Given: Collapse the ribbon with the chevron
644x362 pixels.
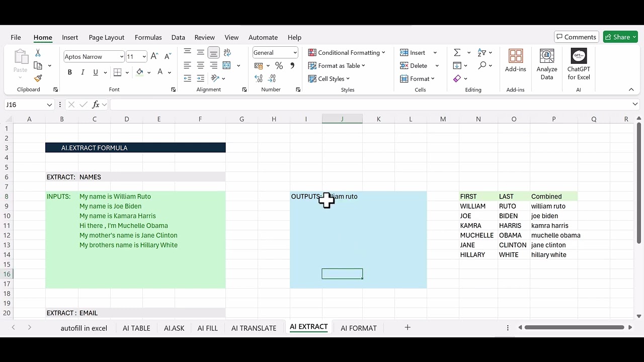Looking at the screenshot, I should click(631, 89).
